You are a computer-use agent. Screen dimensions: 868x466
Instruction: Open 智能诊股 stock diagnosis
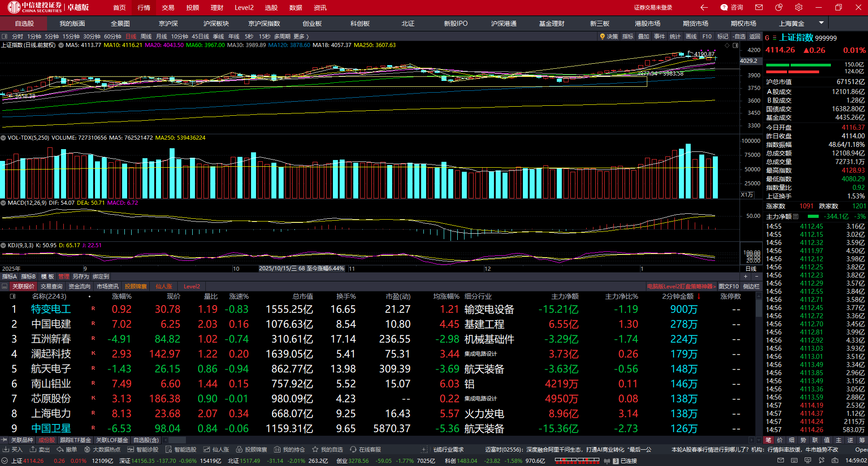click(x=143, y=449)
